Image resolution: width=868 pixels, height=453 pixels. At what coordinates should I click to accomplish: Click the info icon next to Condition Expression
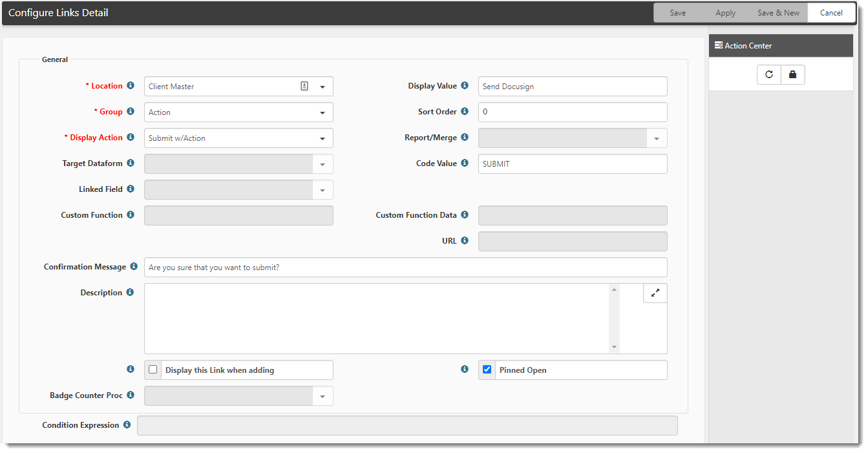tap(127, 425)
